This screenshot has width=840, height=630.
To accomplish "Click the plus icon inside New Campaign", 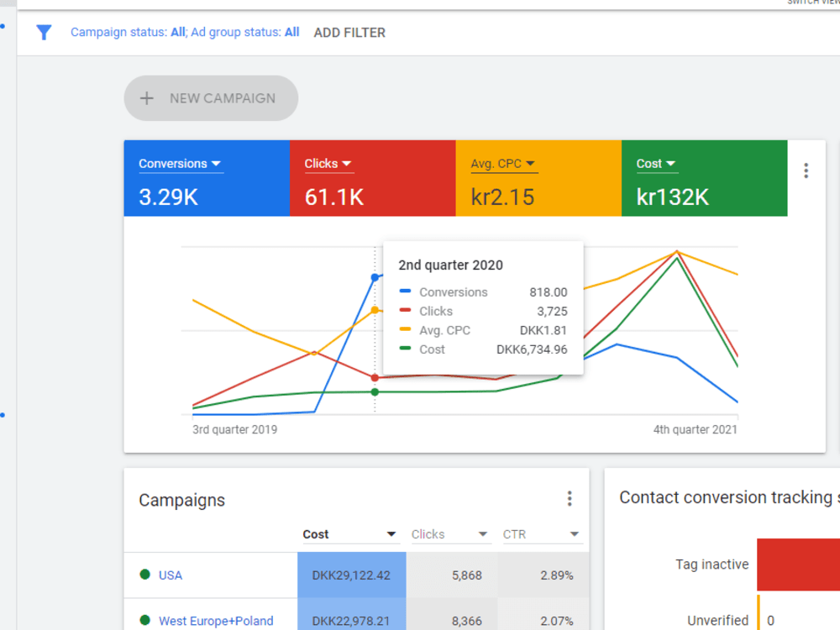I will (x=146, y=97).
